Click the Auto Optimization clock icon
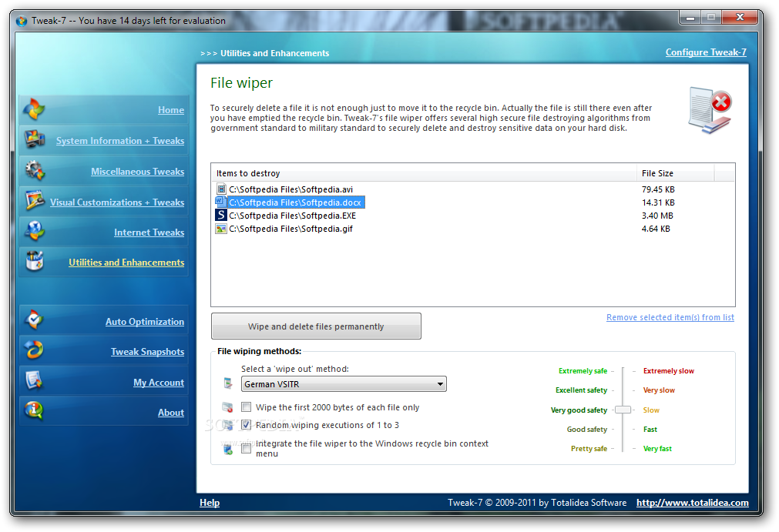The height and width of the screenshot is (532, 779). [34, 320]
